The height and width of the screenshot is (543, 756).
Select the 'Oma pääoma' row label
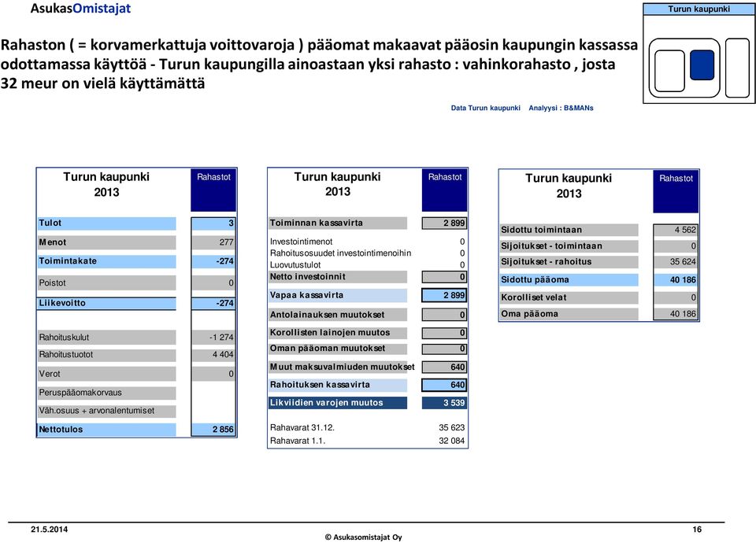coord(569,314)
